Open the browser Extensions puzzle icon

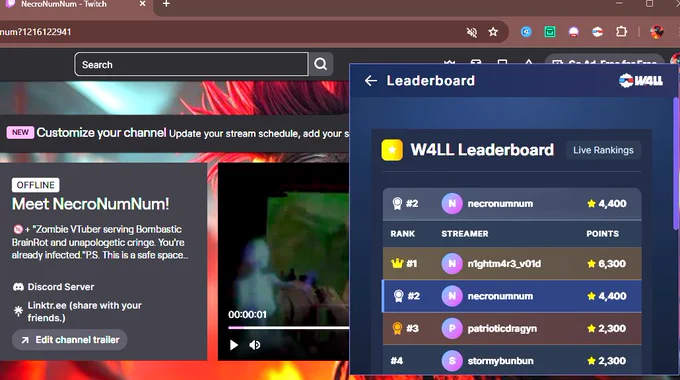621,32
